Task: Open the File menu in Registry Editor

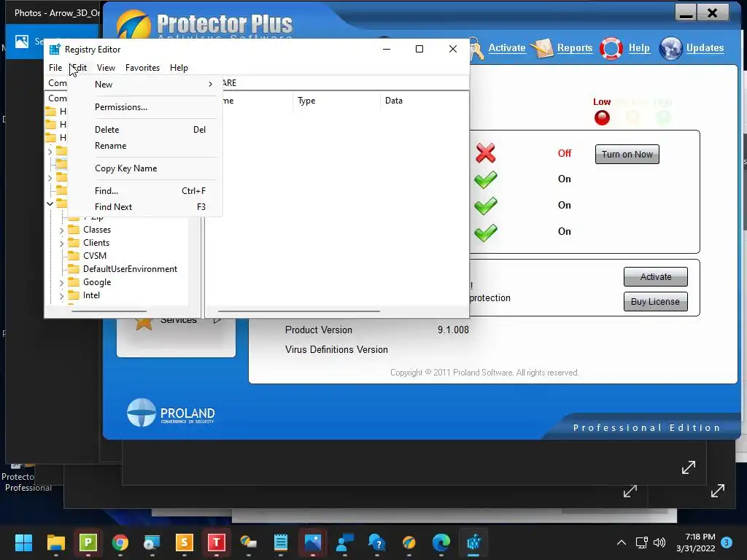Action: pyautogui.click(x=55, y=68)
